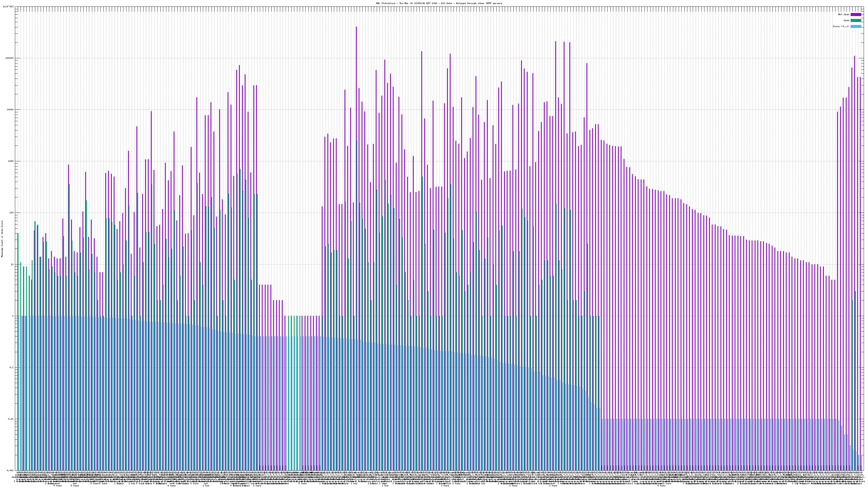Click the 10000 y-axis tick label
This screenshot has height=488, width=868.
[x=10, y=110]
